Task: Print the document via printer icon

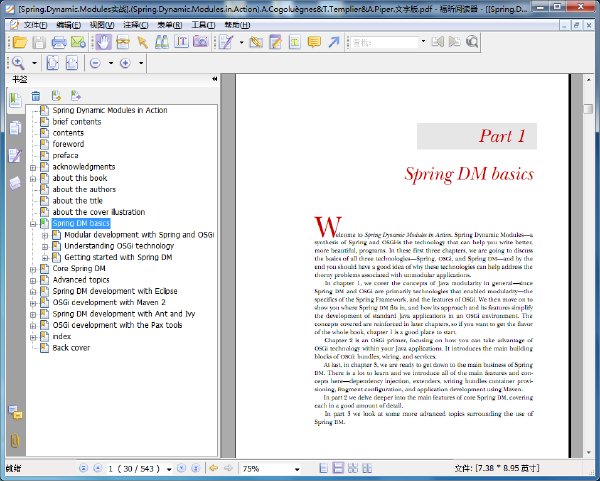Action: [x=59, y=42]
